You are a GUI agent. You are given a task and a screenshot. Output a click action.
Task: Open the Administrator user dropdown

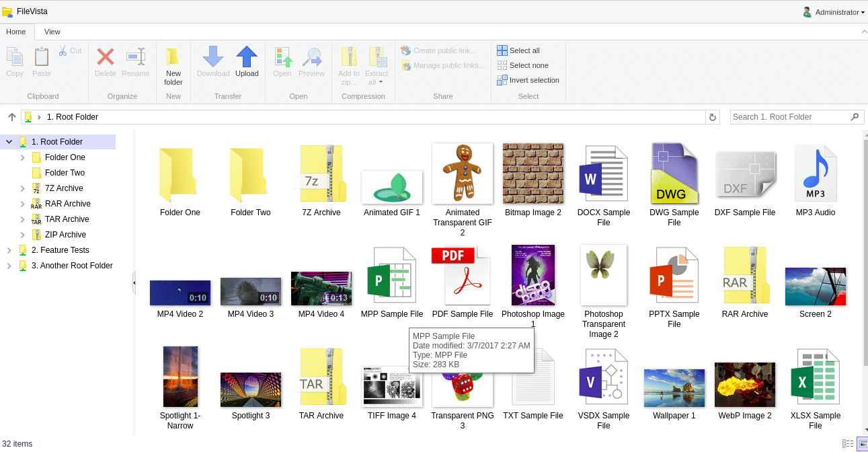tap(834, 12)
